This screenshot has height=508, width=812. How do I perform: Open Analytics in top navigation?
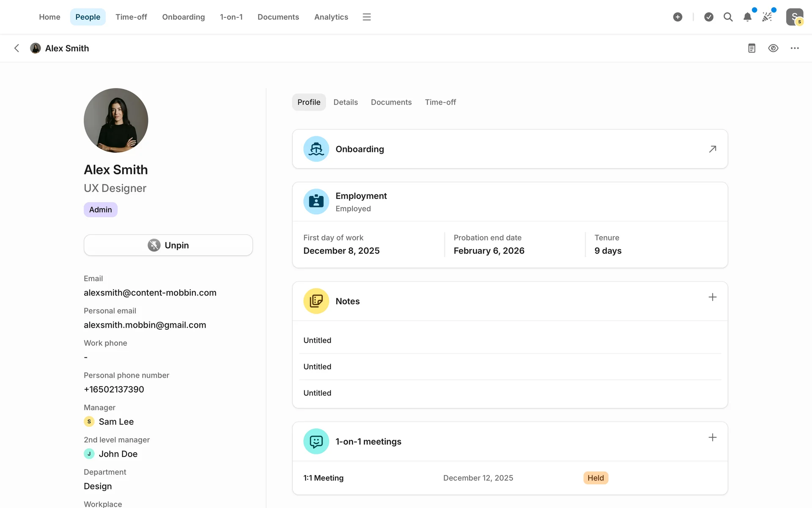coord(331,17)
